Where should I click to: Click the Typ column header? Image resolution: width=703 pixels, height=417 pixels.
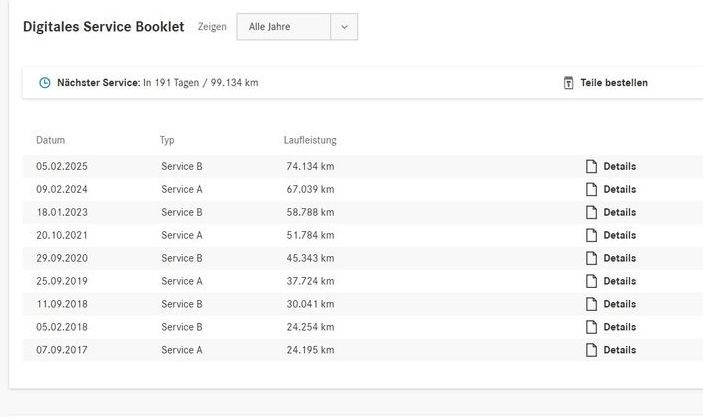click(167, 140)
